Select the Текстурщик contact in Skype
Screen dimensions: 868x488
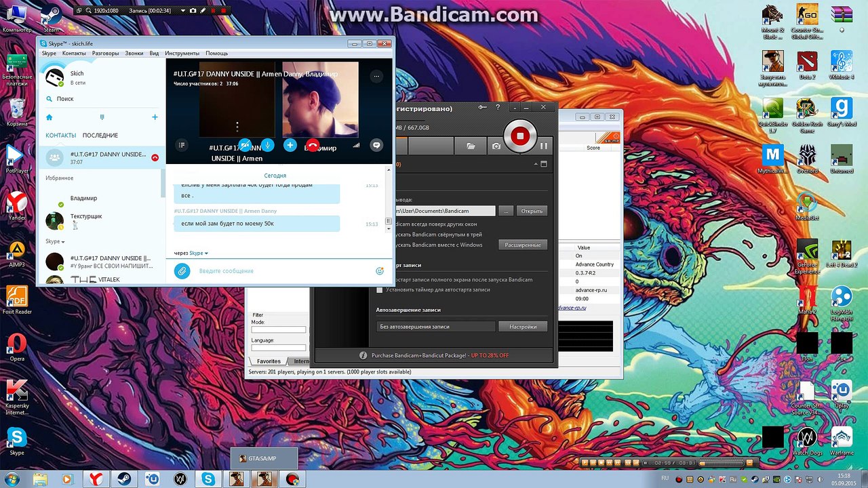tap(102, 220)
